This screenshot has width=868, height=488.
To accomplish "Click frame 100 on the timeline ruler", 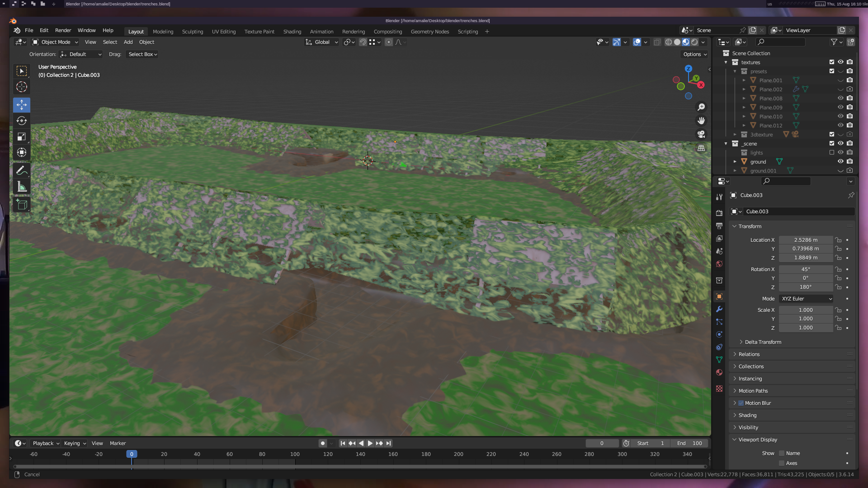I will (295, 454).
